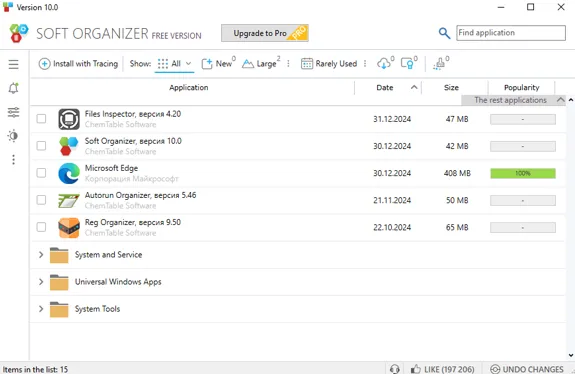The height and width of the screenshot is (374, 575).
Task: Click the Reg Organizer app icon
Action: (69, 227)
